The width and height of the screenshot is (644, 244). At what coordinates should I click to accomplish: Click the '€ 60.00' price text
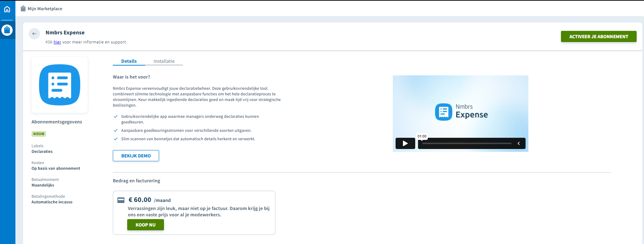140,200
